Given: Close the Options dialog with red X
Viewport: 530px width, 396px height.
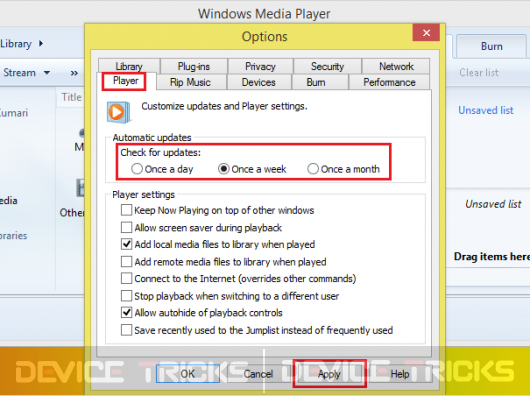Looking at the screenshot, I should point(426,33).
